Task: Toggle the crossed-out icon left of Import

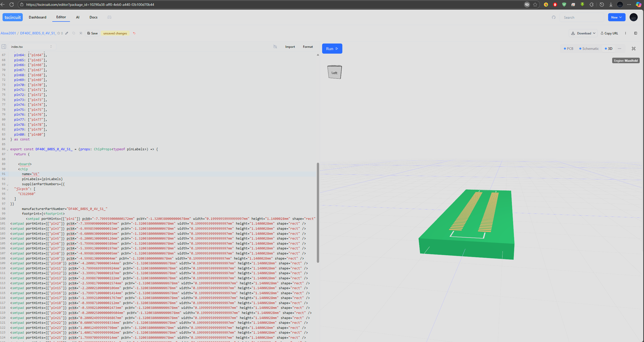Action: click(275, 47)
